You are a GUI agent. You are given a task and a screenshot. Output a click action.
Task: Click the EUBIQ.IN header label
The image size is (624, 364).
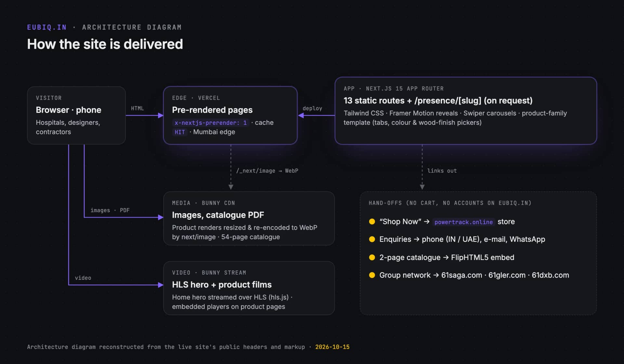click(47, 27)
